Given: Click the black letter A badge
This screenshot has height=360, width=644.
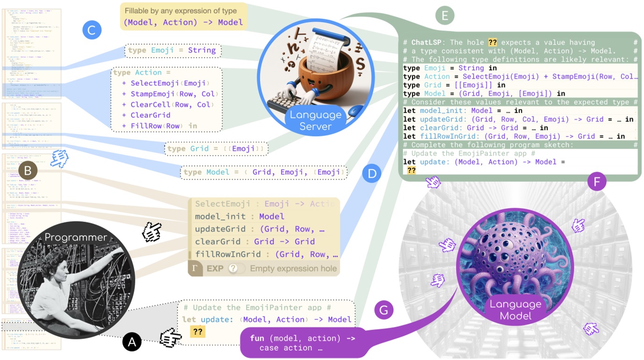Looking at the screenshot, I should [132, 342].
